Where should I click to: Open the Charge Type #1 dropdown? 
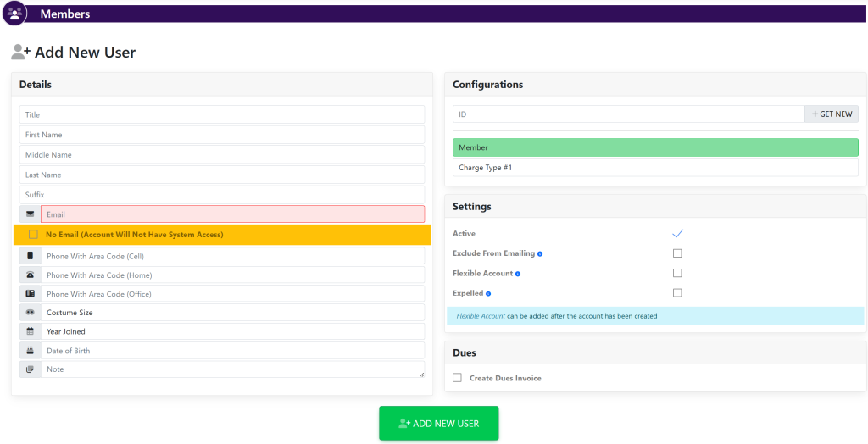click(x=654, y=168)
